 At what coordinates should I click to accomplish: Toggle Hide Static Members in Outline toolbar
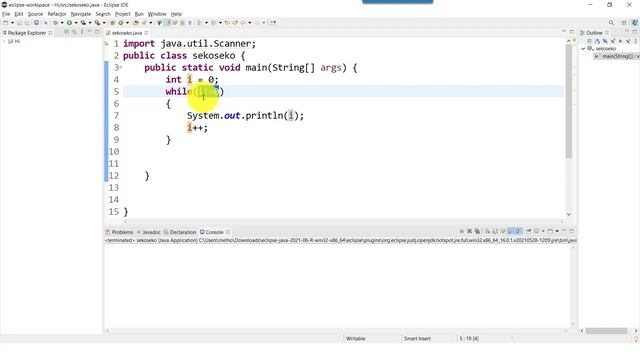pyautogui.click(x=613, y=41)
